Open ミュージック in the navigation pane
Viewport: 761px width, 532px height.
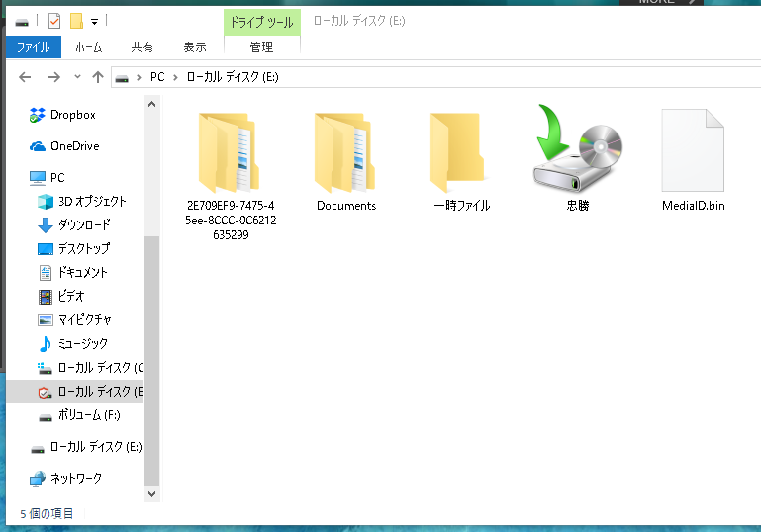coord(83,344)
